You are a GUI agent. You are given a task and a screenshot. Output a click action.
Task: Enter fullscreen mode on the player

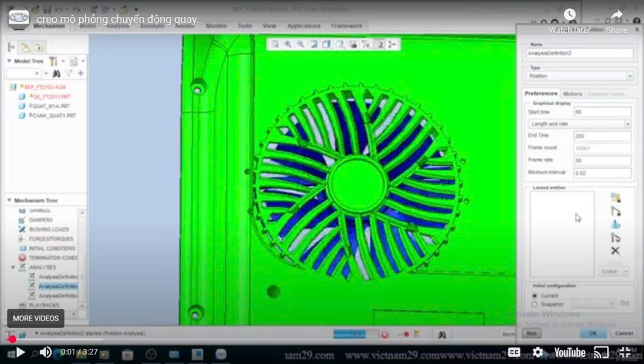(625, 352)
